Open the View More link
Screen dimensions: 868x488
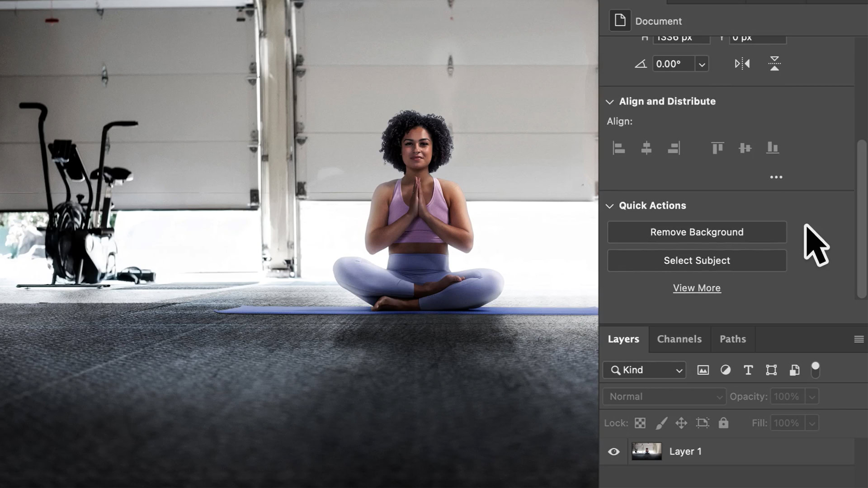click(697, 288)
